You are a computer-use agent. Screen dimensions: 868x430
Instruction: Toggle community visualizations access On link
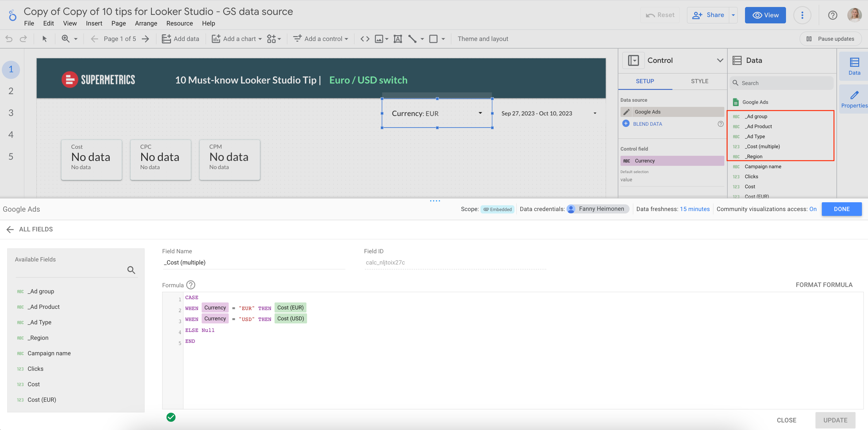[813, 209]
